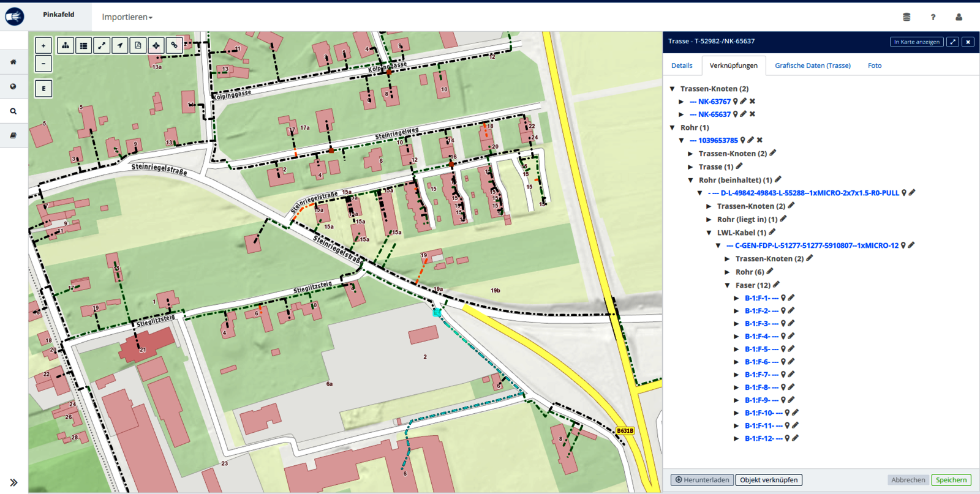Open the Importieren dropdown menu

click(x=127, y=17)
